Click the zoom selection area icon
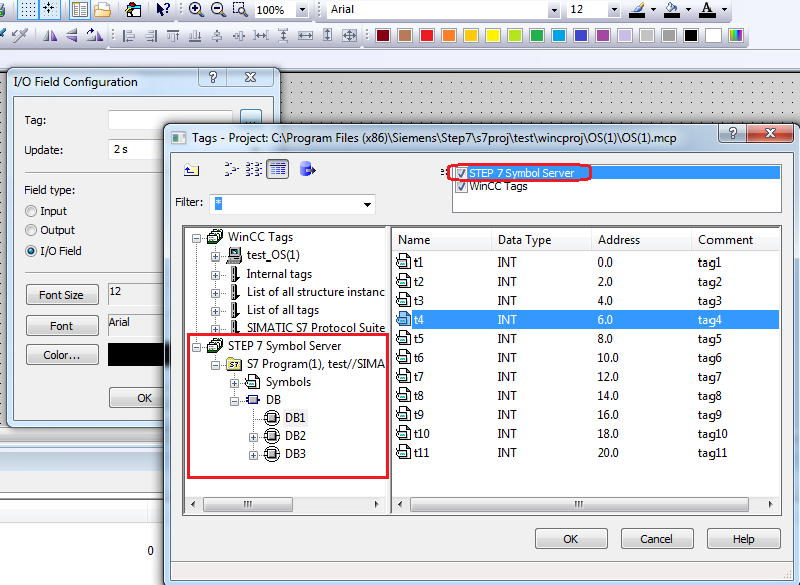The width and height of the screenshot is (800, 585). click(x=240, y=9)
